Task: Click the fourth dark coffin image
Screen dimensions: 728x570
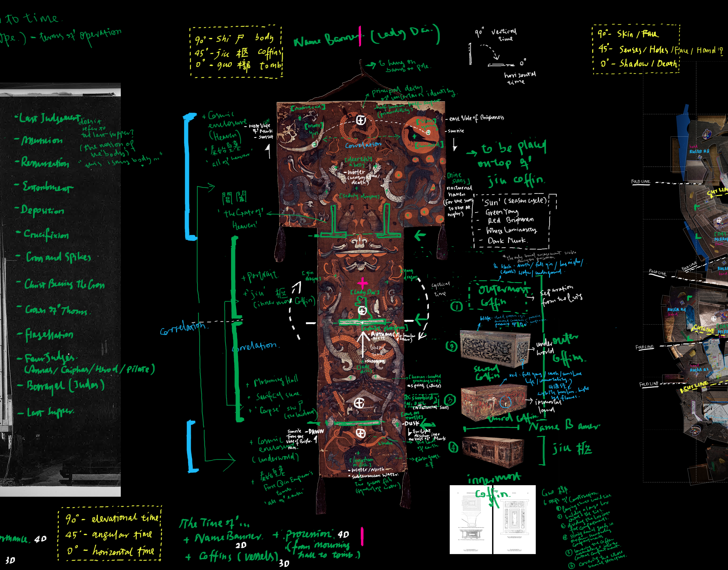Action: tap(493, 452)
